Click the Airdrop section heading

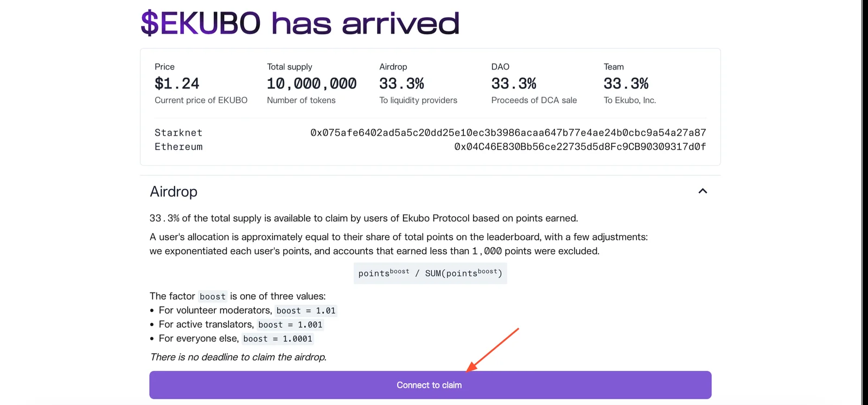(x=174, y=192)
